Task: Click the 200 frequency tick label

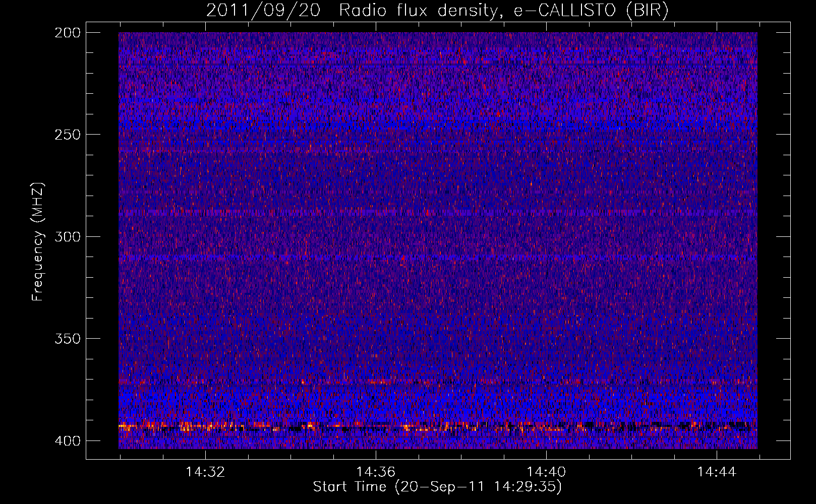Action: coord(67,32)
